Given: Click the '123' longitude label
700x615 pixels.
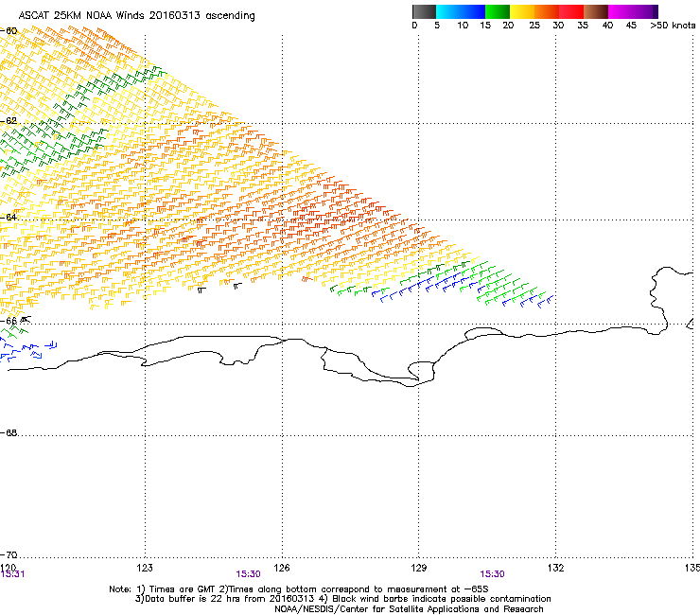Looking at the screenshot, I should (145, 568).
